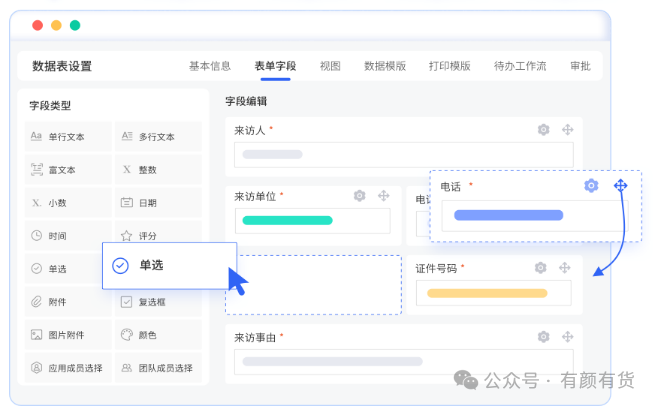Click blue move icon on 电话 card
This screenshot has height=407, width=656.
pyautogui.click(x=620, y=185)
